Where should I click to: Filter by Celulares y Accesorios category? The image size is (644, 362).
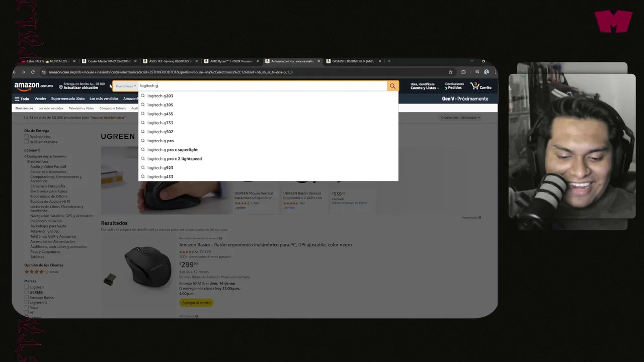pyautogui.click(x=48, y=171)
